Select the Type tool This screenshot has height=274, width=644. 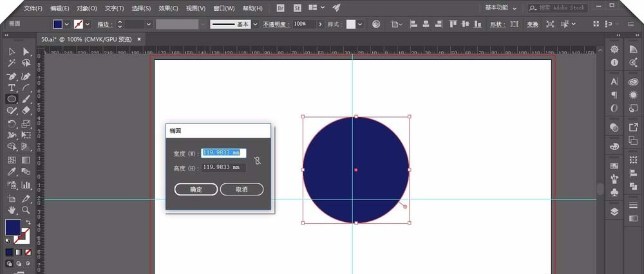pos(12,87)
